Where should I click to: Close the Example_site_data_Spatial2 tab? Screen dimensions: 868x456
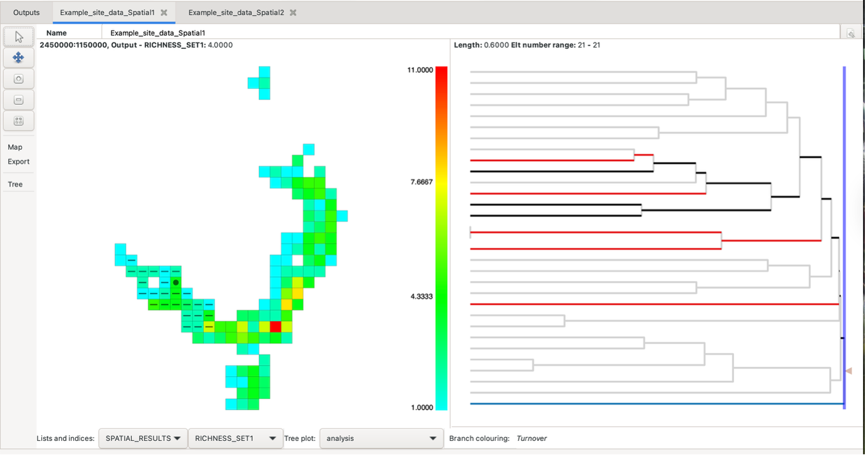click(x=293, y=13)
